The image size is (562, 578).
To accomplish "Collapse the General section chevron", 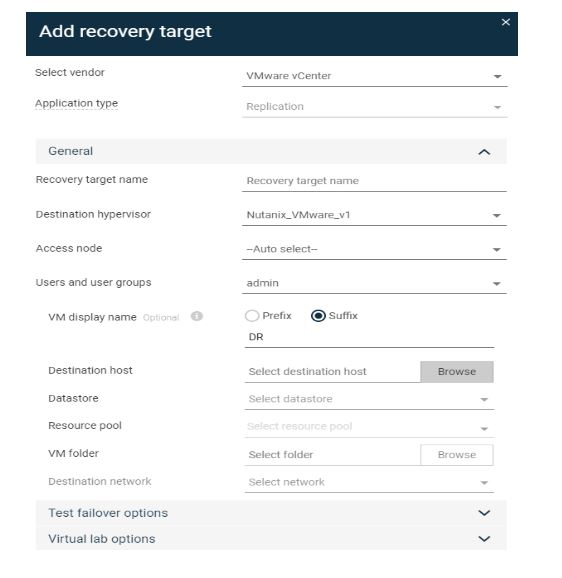I will 484,152.
